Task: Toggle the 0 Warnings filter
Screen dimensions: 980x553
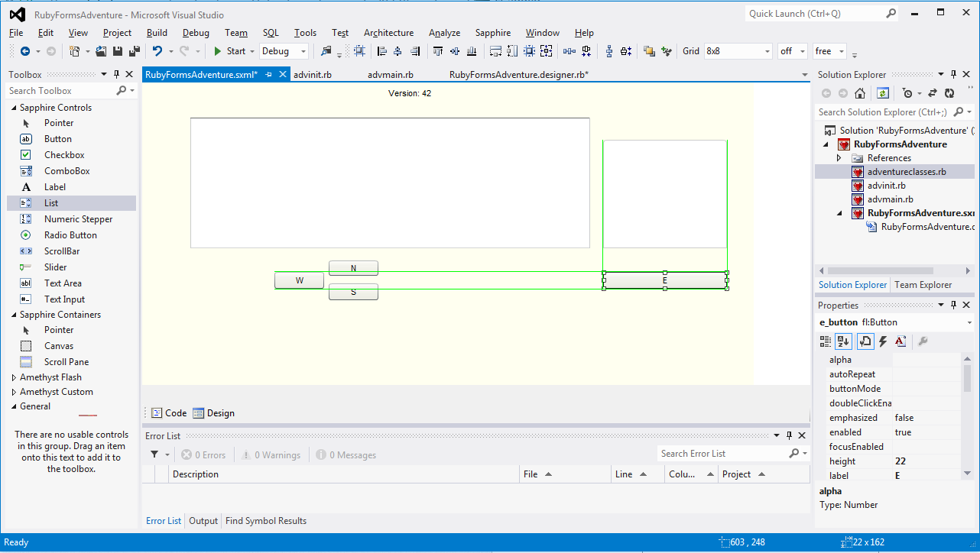Action: pos(271,454)
